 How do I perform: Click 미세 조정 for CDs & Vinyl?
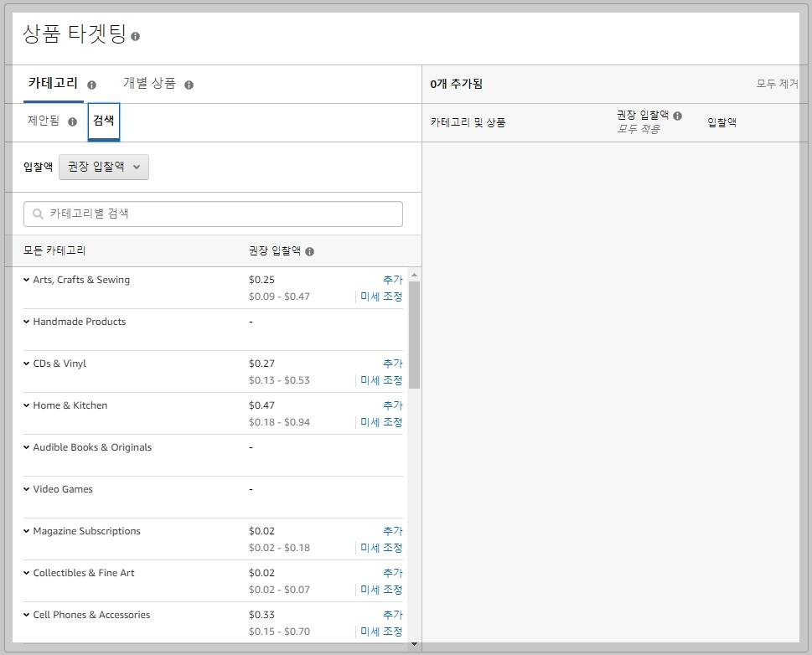pyautogui.click(x=381, y=380)
